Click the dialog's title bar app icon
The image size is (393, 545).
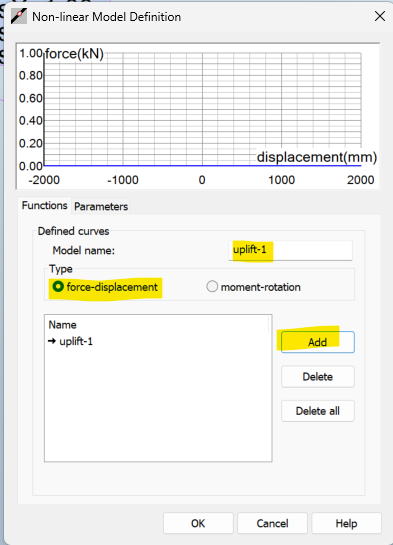(19, 16)
